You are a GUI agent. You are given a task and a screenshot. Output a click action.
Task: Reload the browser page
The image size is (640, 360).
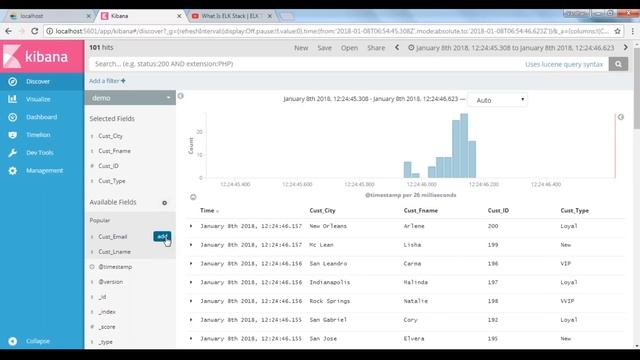[35, 31]
